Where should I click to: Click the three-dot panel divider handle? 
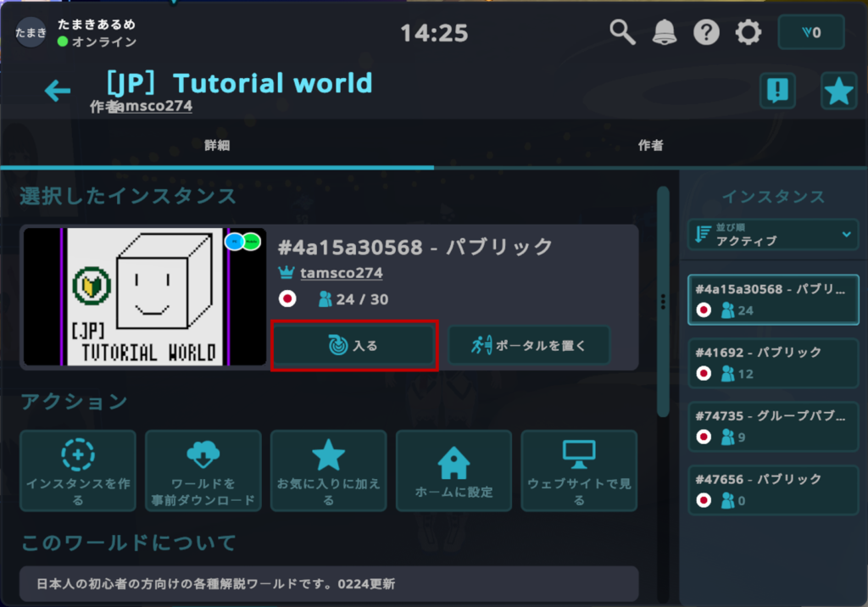click(x=663, y=301)
